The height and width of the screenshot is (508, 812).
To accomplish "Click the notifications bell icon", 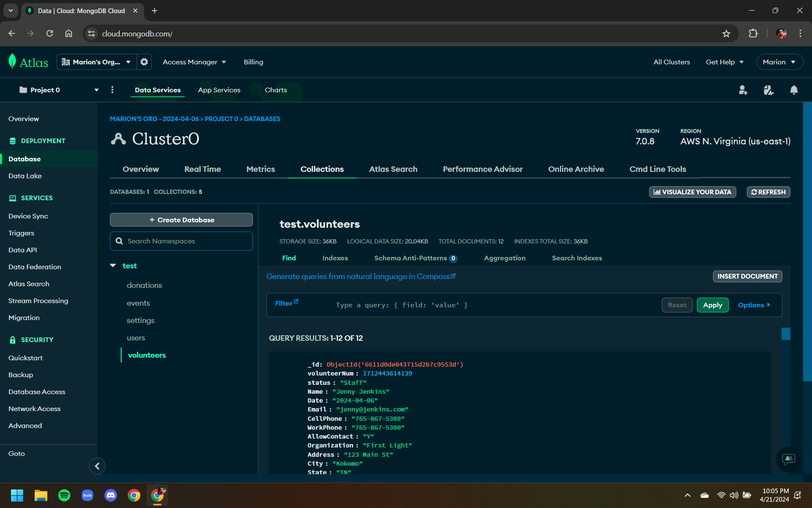I will (x=794, y=90).
